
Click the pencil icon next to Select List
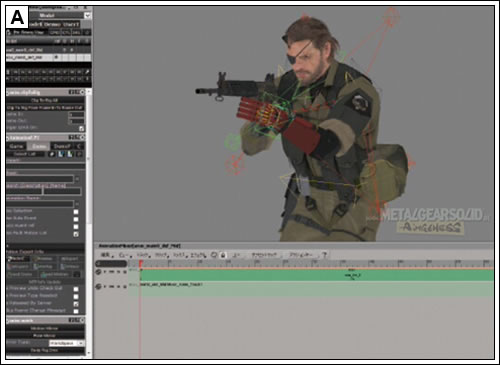[52, 154]
